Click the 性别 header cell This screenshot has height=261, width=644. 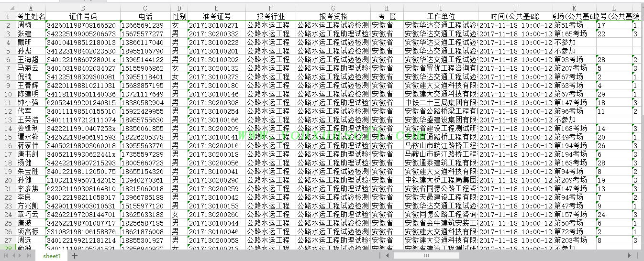pyautogui.click(x=179, y=16)
